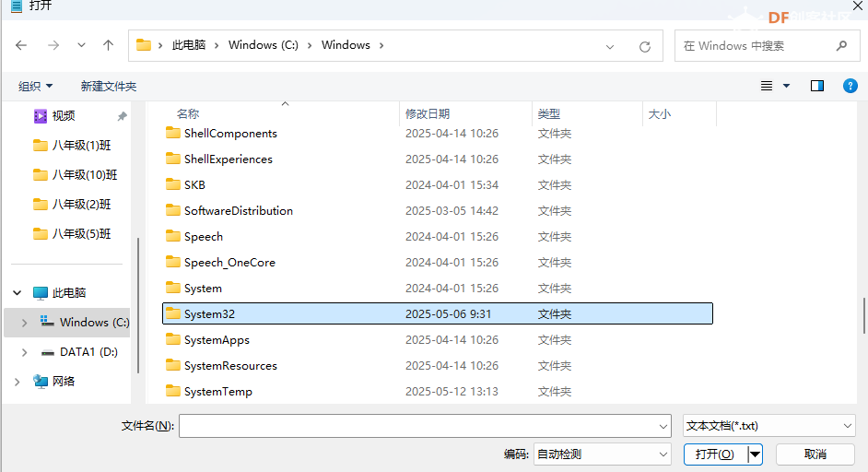Click the pin icon next to 视频
The image size is (868, 472).
123,116
